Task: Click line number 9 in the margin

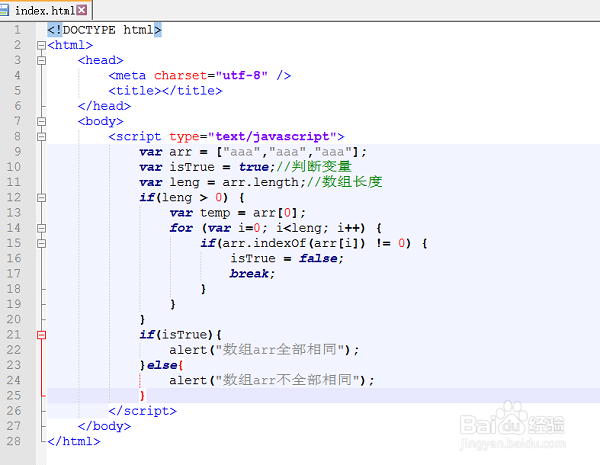Action: point(17,152)
